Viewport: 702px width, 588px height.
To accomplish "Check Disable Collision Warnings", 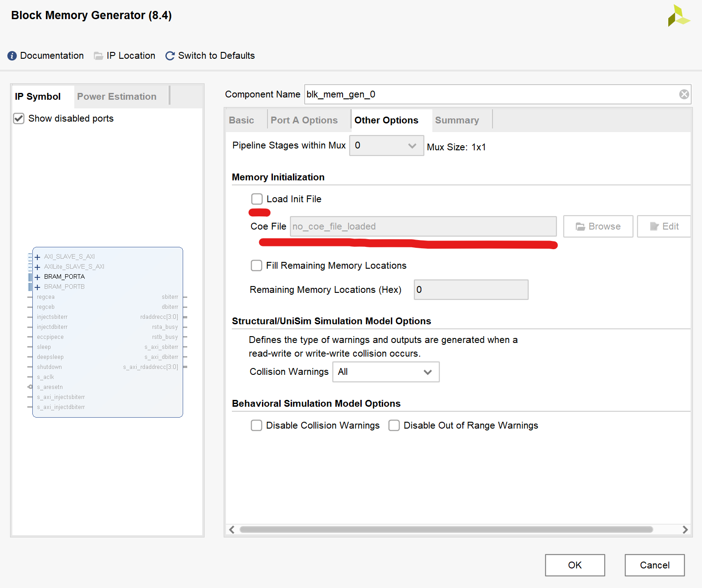I will (256, 425).
